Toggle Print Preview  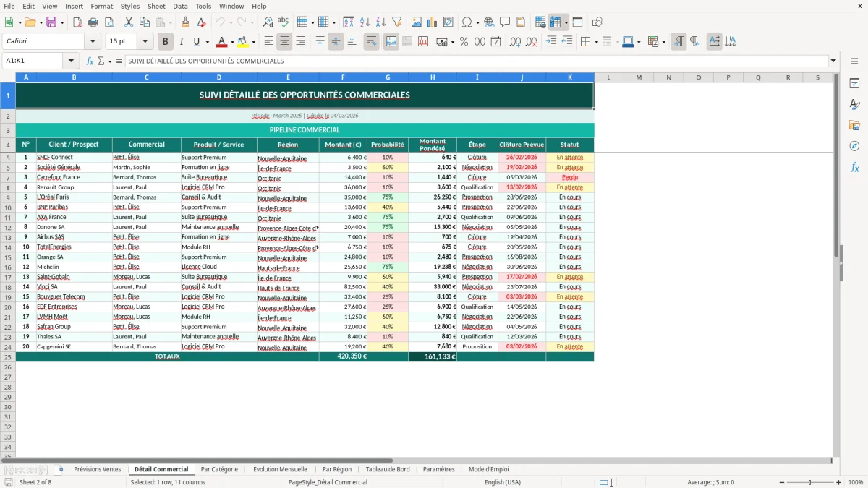click(109, 22)
